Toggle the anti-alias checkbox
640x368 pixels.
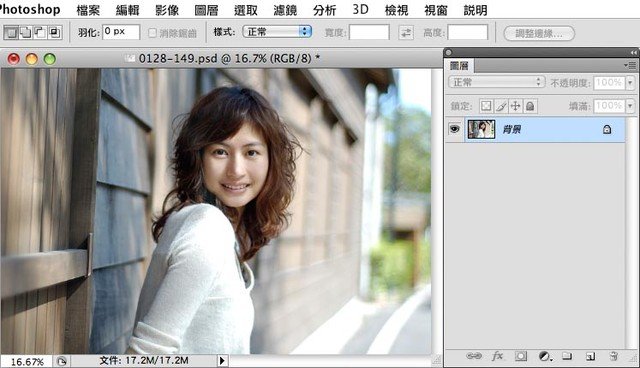pos(152,33)
